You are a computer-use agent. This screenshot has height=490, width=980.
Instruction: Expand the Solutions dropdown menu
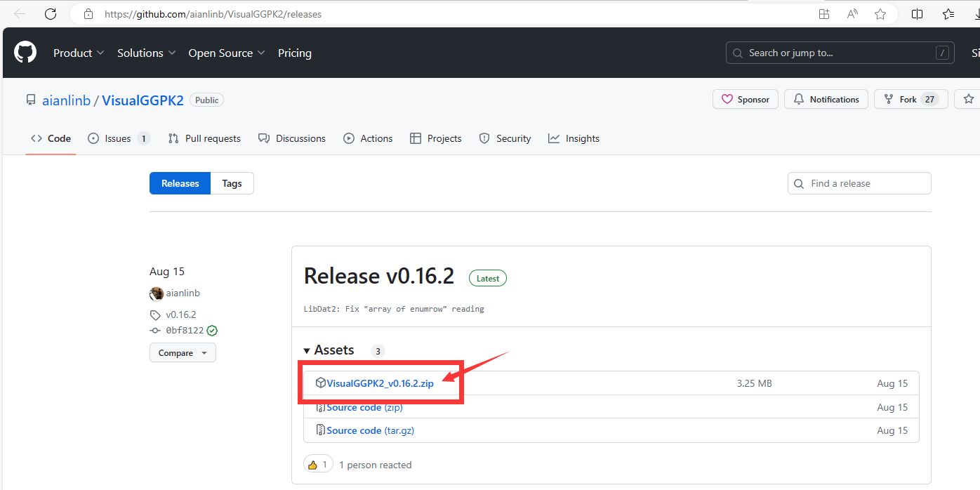pyautogui.click(x=147, y=53)
